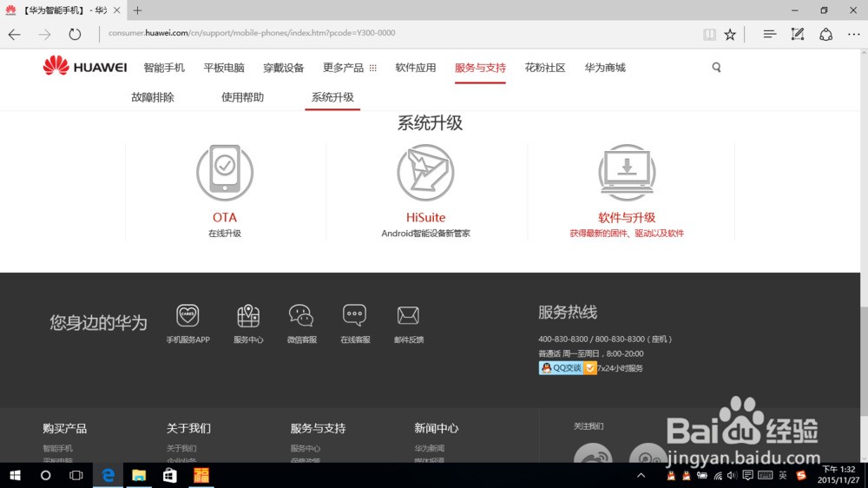Click the address bar URL

click(x=252, y=33)
